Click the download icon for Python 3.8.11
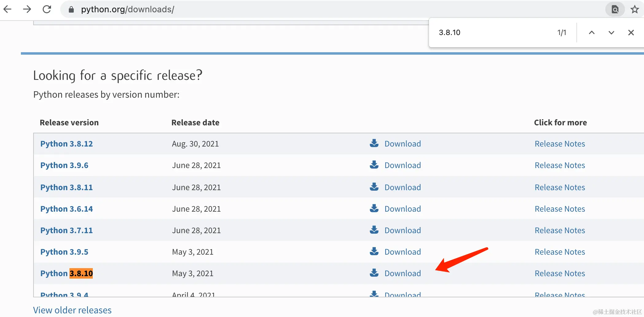This screenshot has width=644, height=317. [374, 187]
